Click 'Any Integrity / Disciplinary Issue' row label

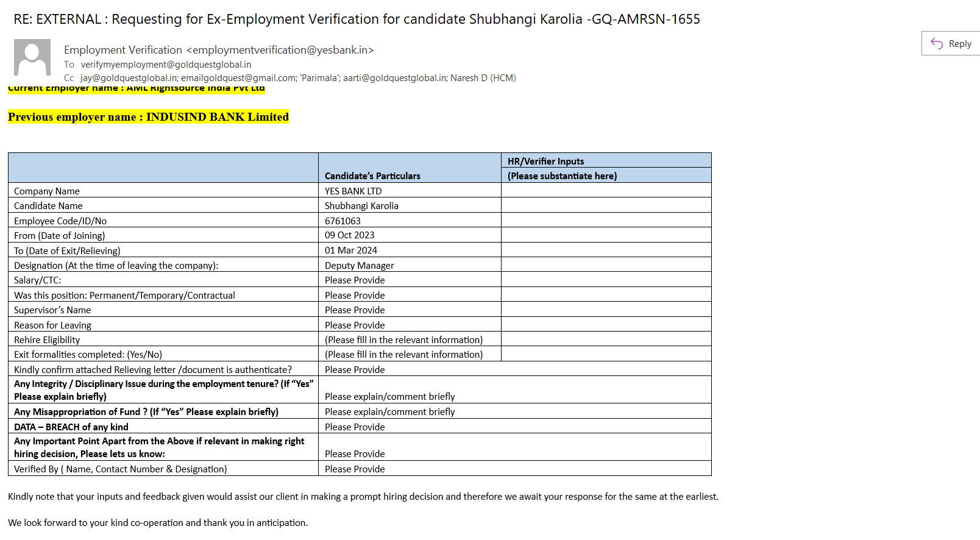163,390
